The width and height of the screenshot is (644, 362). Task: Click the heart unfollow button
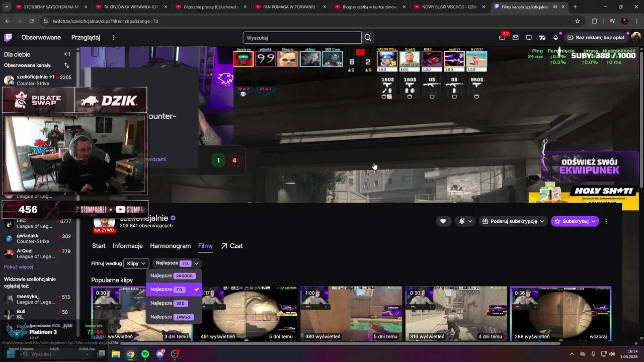[443, 221]
